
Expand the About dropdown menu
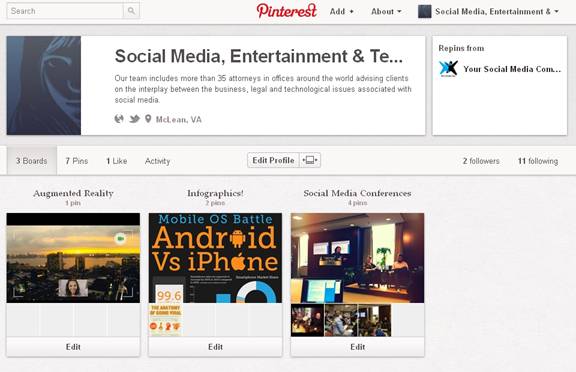tap(386, 11)
